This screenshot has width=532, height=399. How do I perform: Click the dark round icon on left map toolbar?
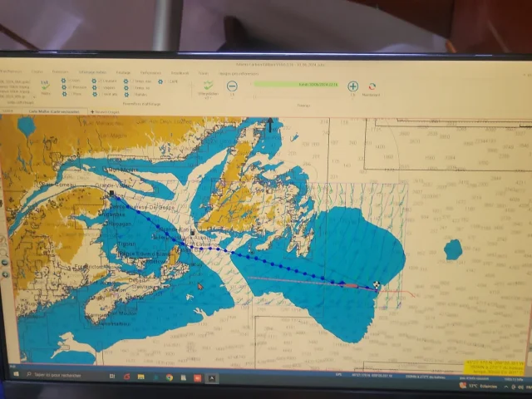tap(5, 263)
